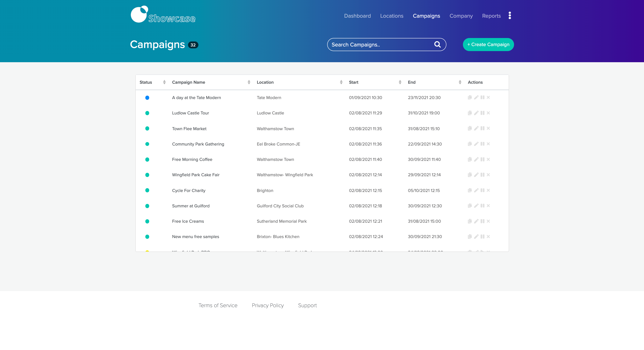Open the Privacy Policy link
644x350 pixels.
click(x=268, y=305)
